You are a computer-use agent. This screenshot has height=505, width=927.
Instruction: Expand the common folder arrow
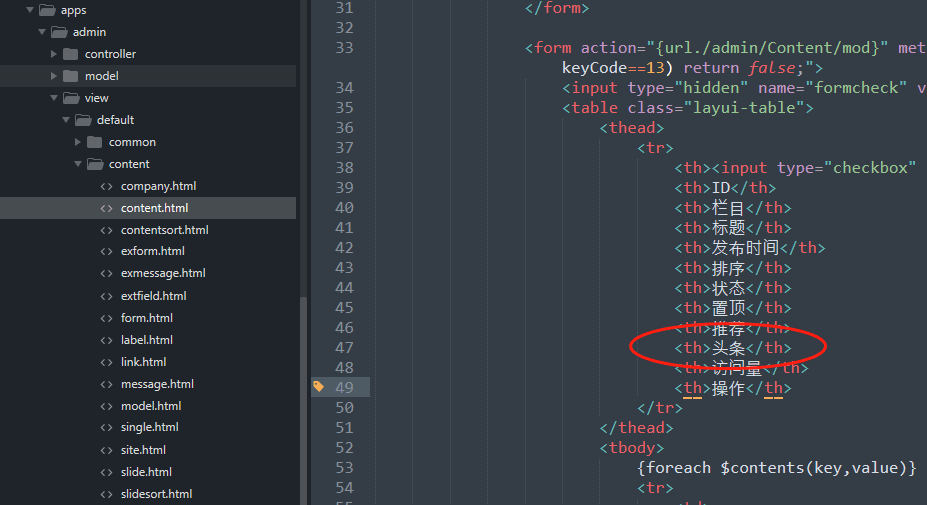78,142
